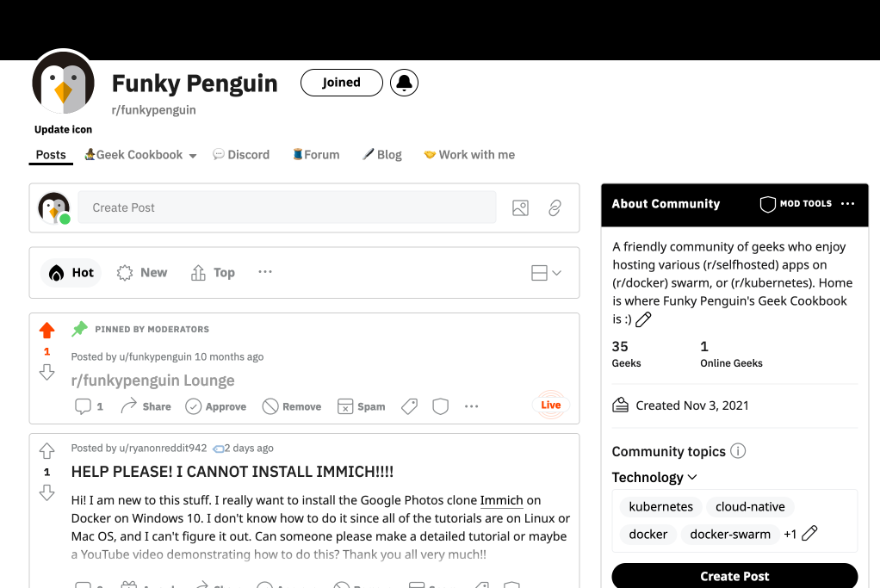Viewport: 880px width, 588px height.
Task: Click the flair tag icon on pinned post
Action: [409, 406]
